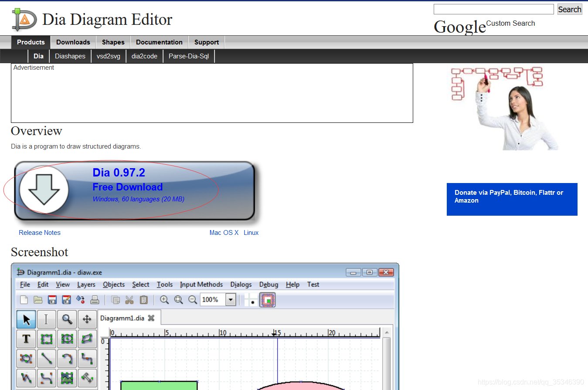Image resolution: width=588 pixels, height=390 pixels.
Task: Click the Cut scissors icon
Action: [x=129, y=300]
